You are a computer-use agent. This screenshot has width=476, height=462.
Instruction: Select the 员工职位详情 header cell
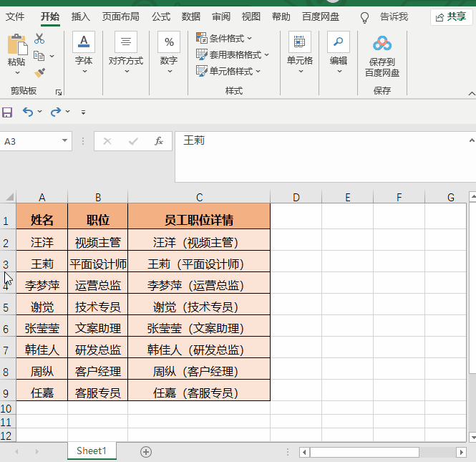tap(199, 216)
